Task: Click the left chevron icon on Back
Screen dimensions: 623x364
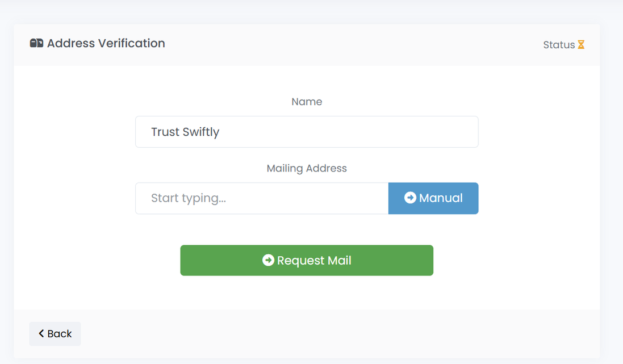Action: click(41, 333)
